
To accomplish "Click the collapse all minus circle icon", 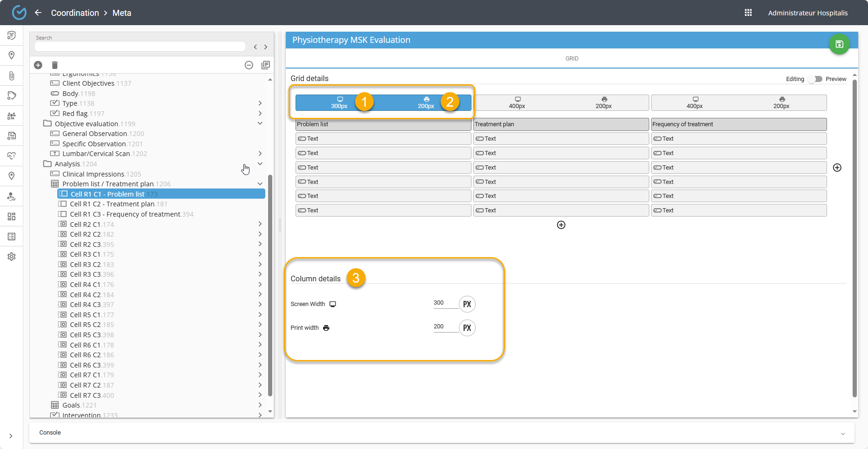I will tap(249, 65).
